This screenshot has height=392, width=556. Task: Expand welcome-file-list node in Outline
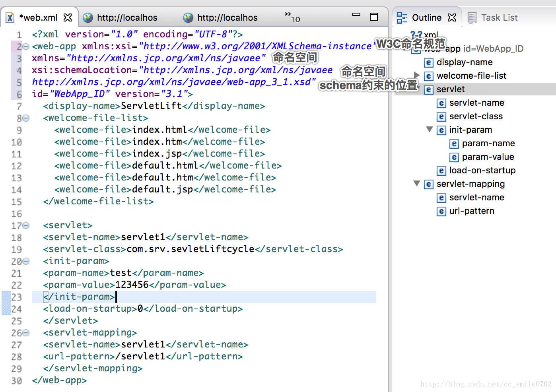click(416, 75)
